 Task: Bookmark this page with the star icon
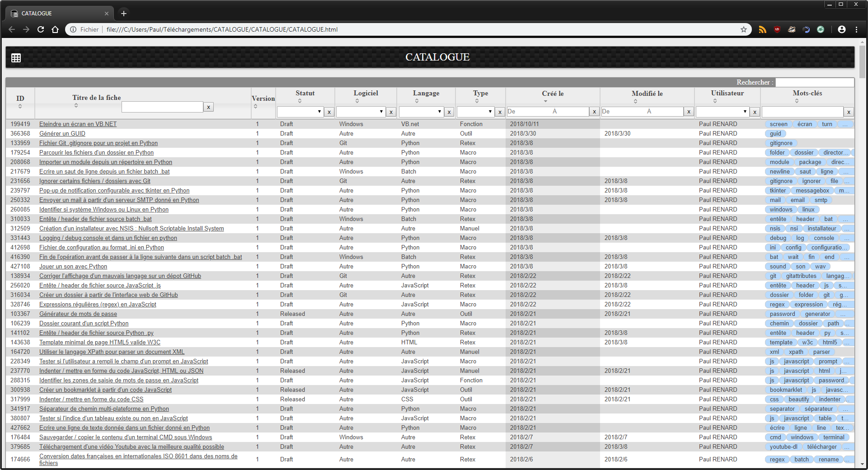point(744,29)
